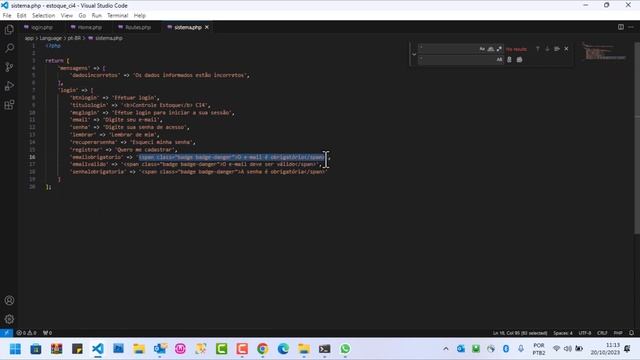Change indentation via Spaces: 4
This screenshot has height=360, width=640.
click(x=563, y=333)
